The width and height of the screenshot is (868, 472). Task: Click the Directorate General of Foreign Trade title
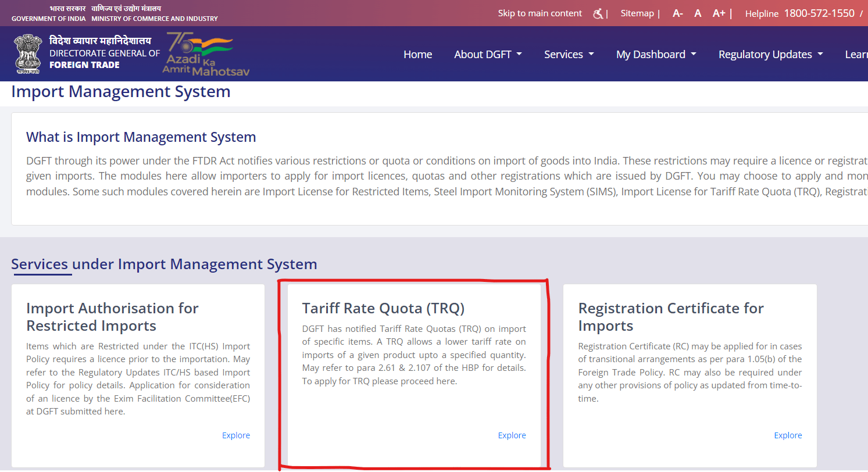tap(105, 53)
